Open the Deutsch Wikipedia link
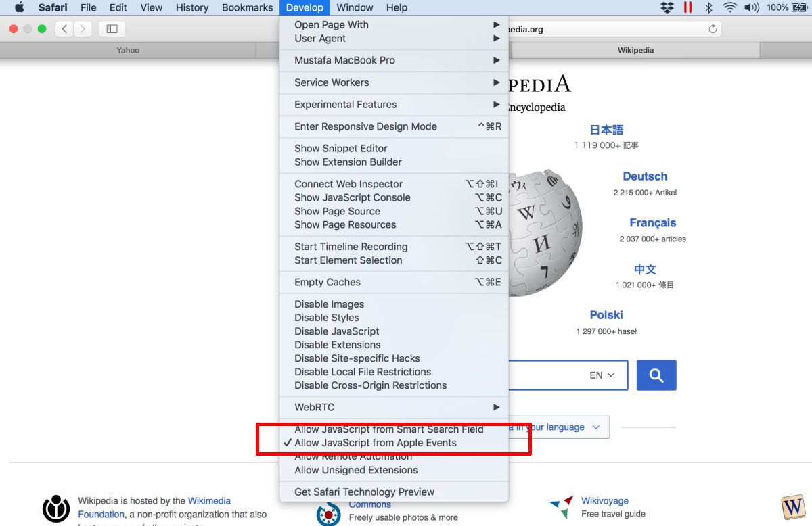This screenshot has height=526, width=812. 645,176
